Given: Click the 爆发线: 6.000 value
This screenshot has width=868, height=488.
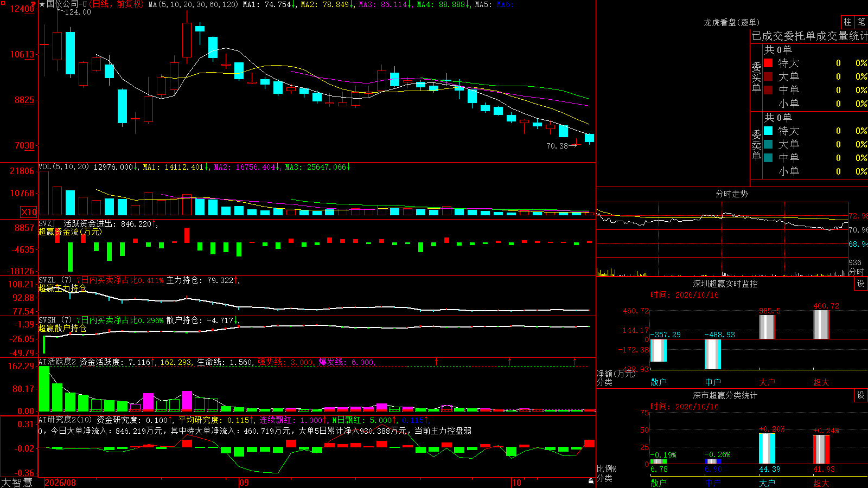Looking at the screenshot, I should 346,362.
